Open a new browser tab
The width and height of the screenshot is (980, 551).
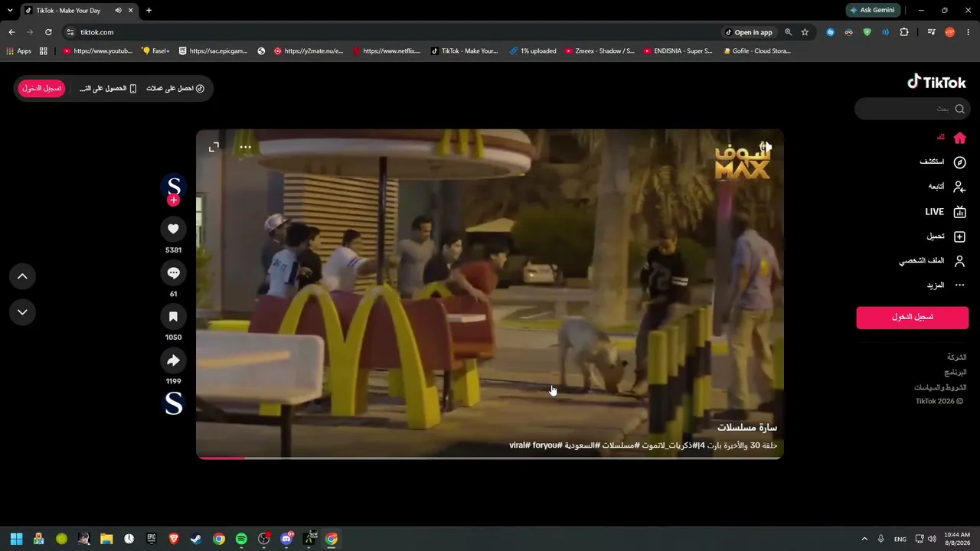tap(149, 11)
